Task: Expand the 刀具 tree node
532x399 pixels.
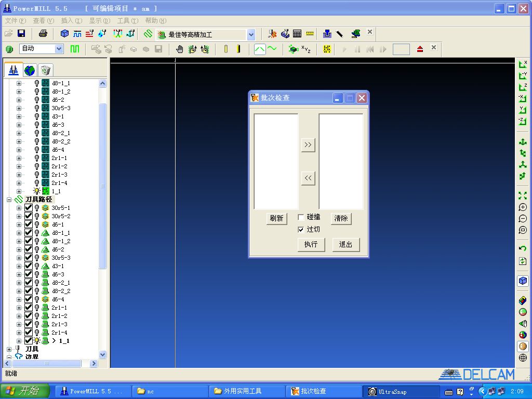Action: click(x=9, y=349)
